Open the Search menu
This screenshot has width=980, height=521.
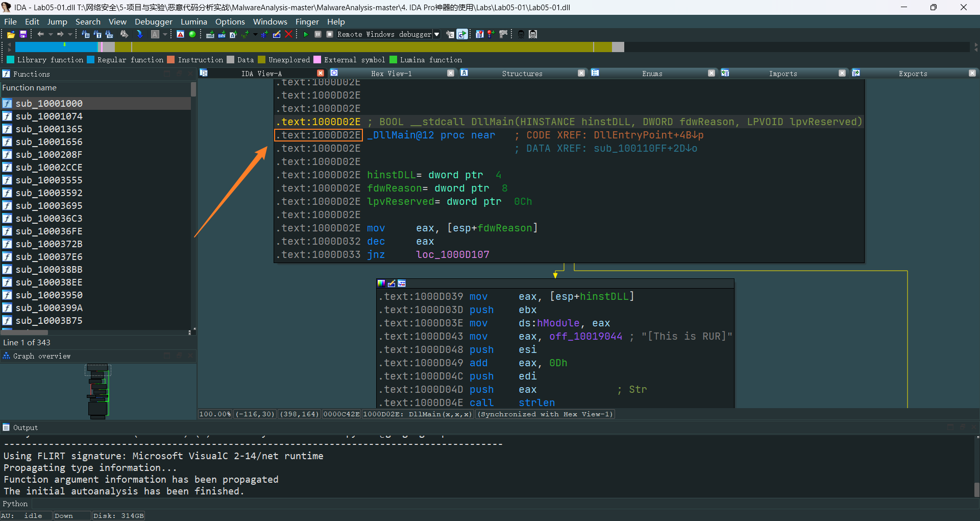coord(88,21)
